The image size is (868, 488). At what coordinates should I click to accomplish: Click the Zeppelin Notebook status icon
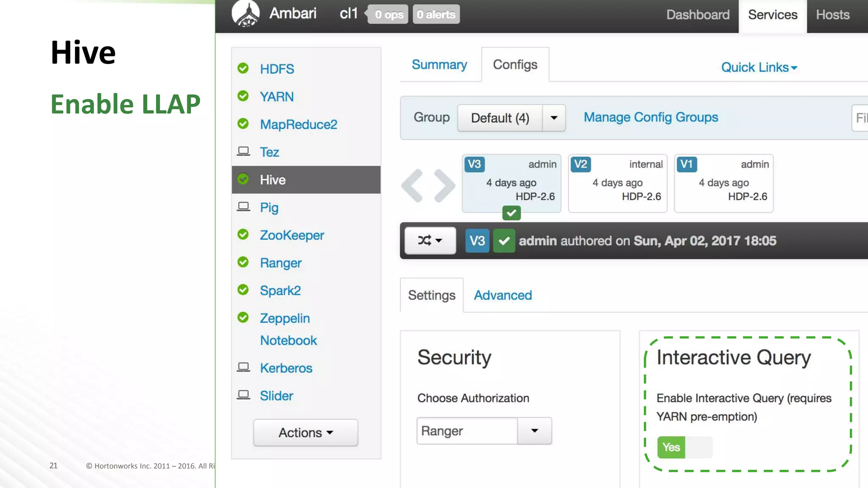(x=243, y=318)
